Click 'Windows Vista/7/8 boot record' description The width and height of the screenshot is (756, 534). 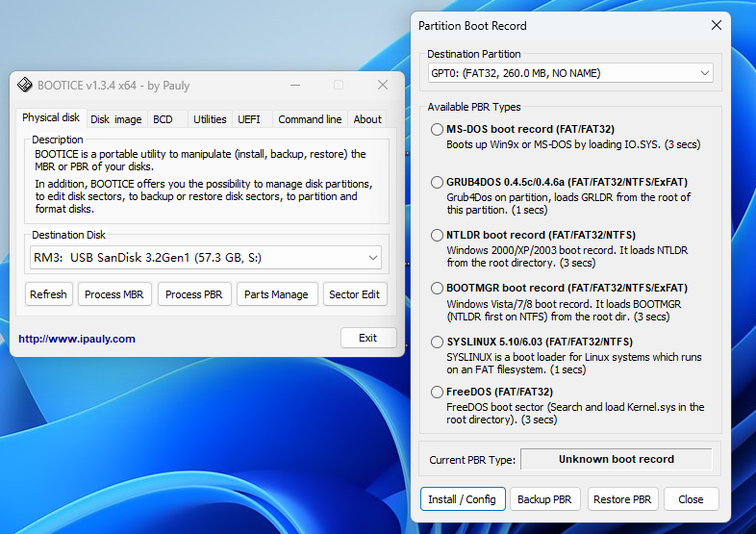pos(564,310)
